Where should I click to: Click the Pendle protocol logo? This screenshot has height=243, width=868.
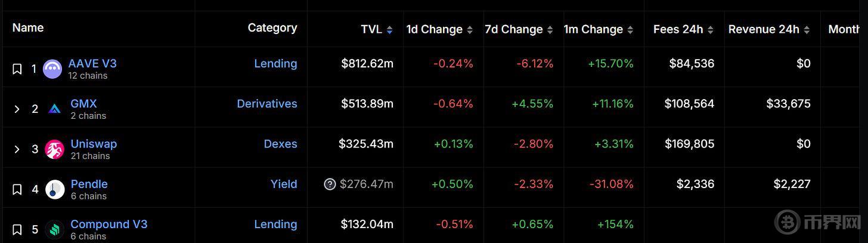click(55, 189)
